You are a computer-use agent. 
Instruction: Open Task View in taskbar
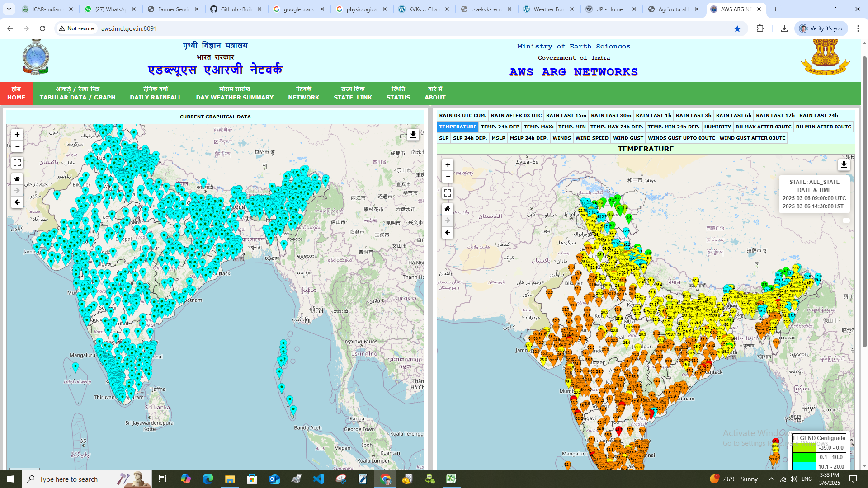(163, 479)
